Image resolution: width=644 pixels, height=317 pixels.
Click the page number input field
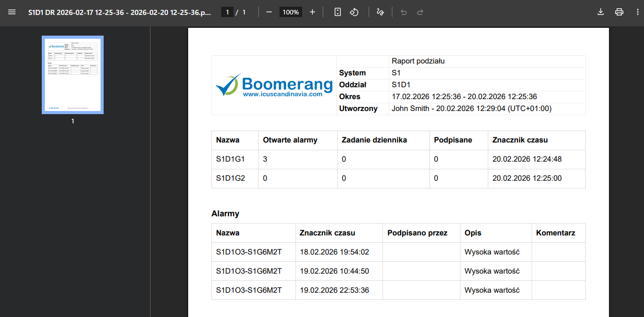[227, 12]
